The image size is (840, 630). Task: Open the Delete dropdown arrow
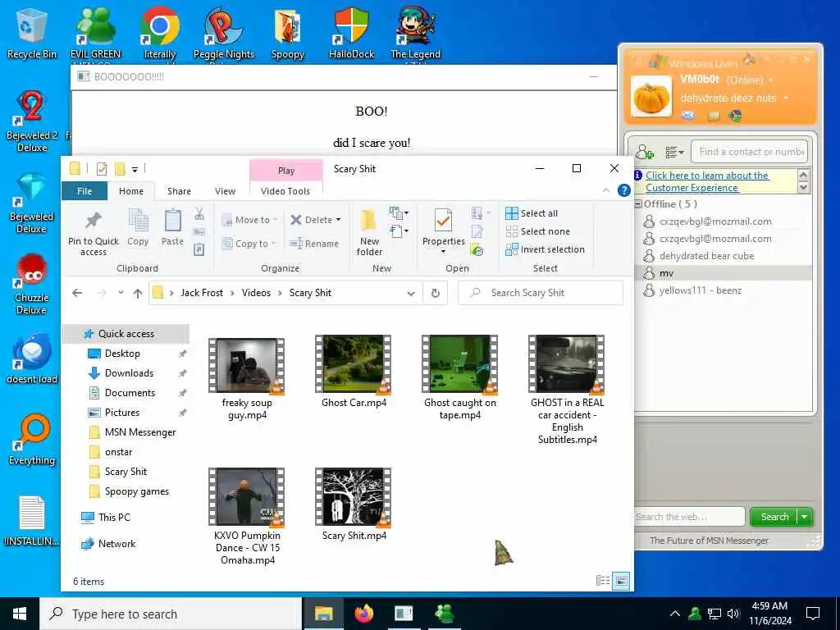tap(338, 220)
